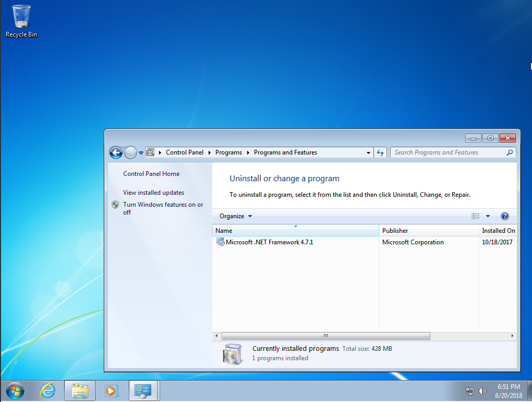Open the taskbar clock and date
Viewport: 532px width, 402px height.
[509, 391]
